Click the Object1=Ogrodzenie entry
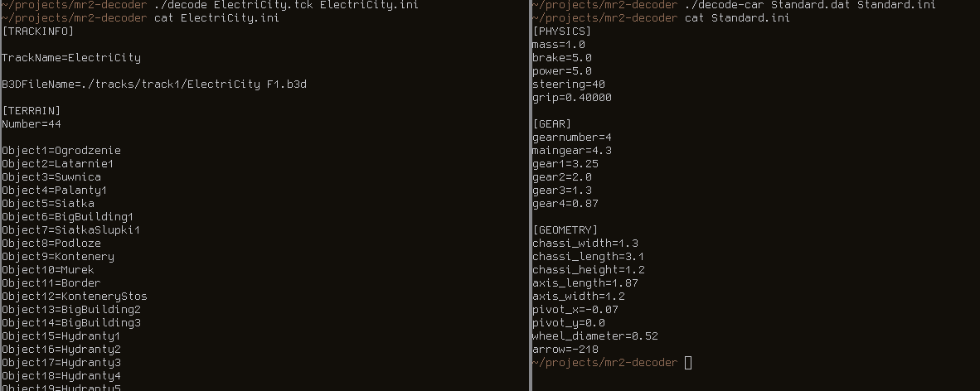 pyautogui.click(x=61, y=151)
